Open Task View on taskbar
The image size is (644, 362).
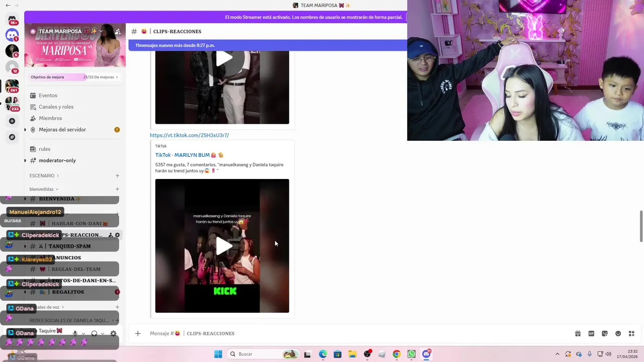[x=307, y=354]
